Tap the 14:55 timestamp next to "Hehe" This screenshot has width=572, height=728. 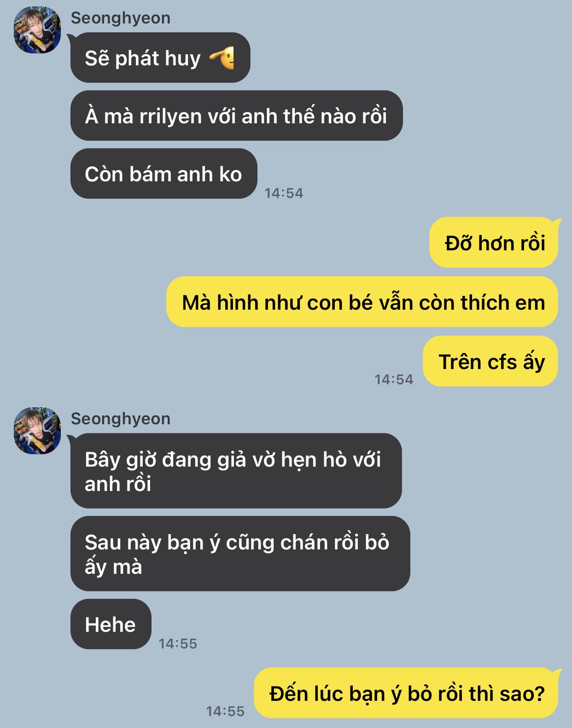coord(178,644)
